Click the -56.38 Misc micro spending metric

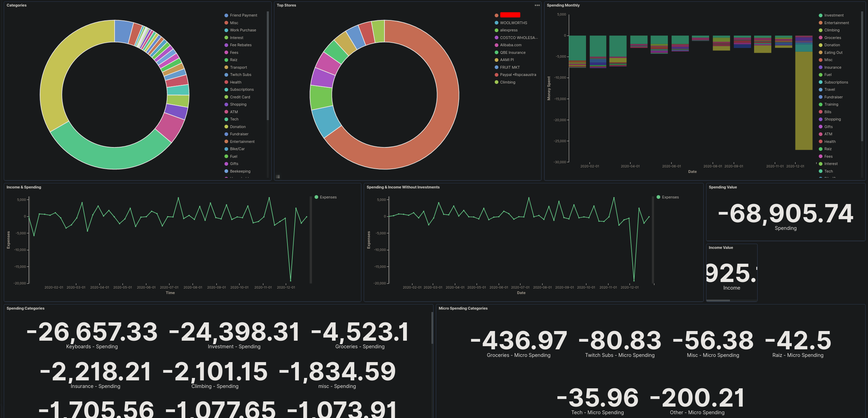pos(713,341)
